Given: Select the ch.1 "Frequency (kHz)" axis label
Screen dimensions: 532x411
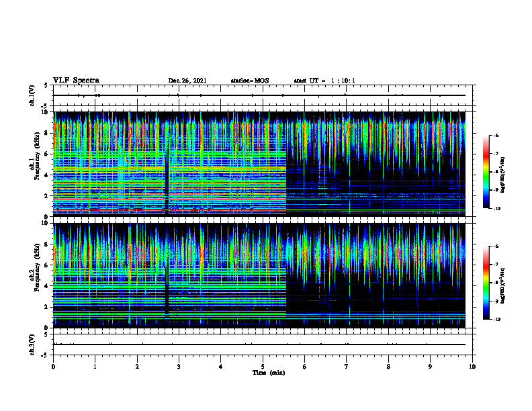Looking at the screenshot, I should click(x=38, y=156).
